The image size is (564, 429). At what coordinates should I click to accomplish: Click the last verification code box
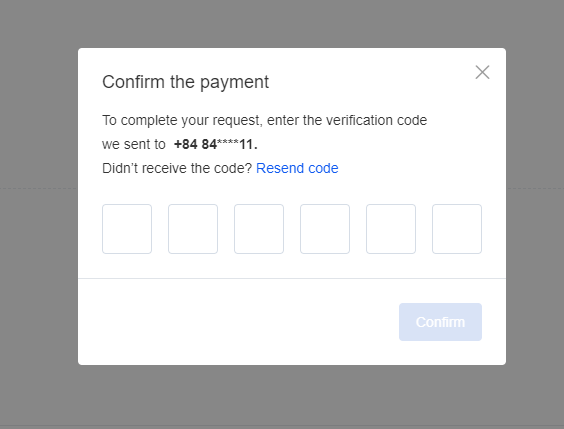pos(457,229)
